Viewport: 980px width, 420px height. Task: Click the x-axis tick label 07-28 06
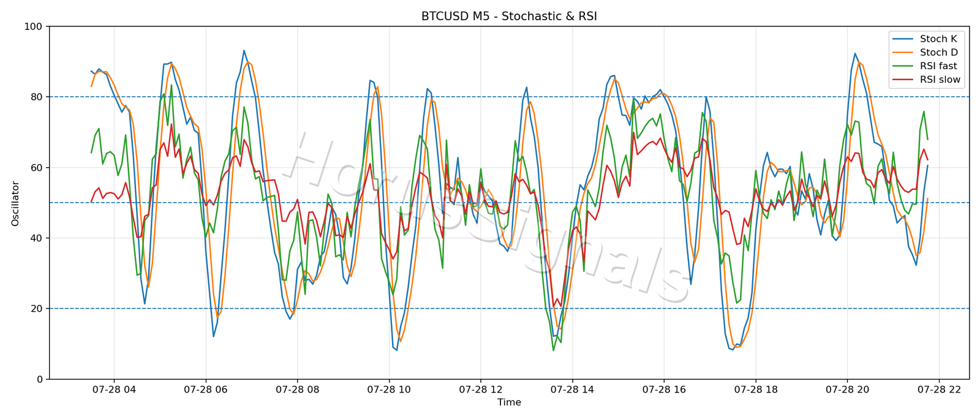pyautogui.click(x=206, y=389)
